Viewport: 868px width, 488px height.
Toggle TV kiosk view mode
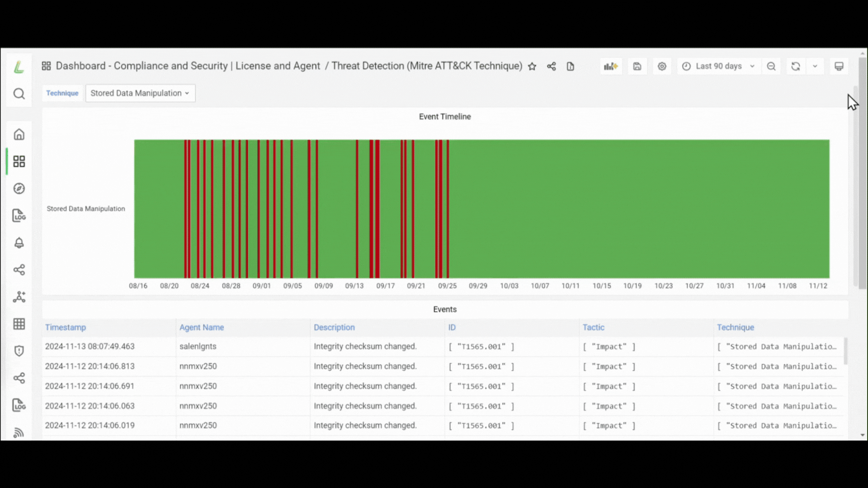tap(839, 66)
